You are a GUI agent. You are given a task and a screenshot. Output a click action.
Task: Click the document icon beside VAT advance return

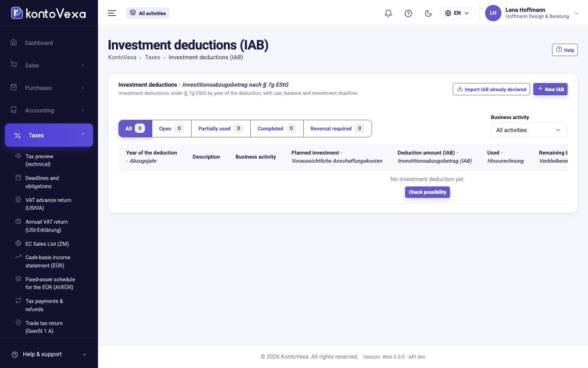tap(18, 200)
